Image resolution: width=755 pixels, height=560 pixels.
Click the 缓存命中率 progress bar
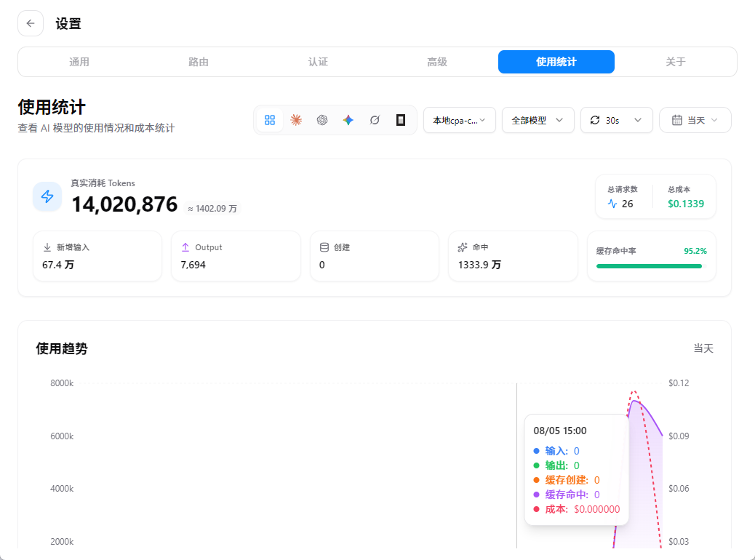point(652,265)
